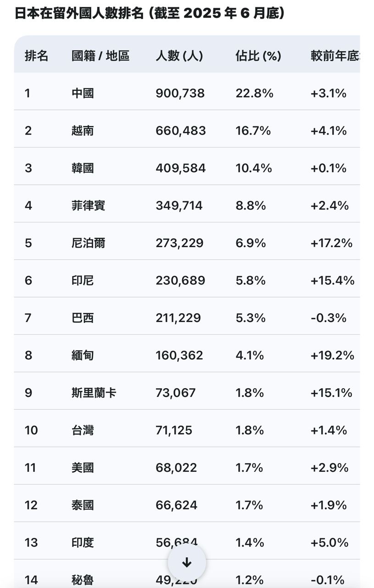
Task: Click the 較前年底 column header
Action: click(x=335, y=56)
